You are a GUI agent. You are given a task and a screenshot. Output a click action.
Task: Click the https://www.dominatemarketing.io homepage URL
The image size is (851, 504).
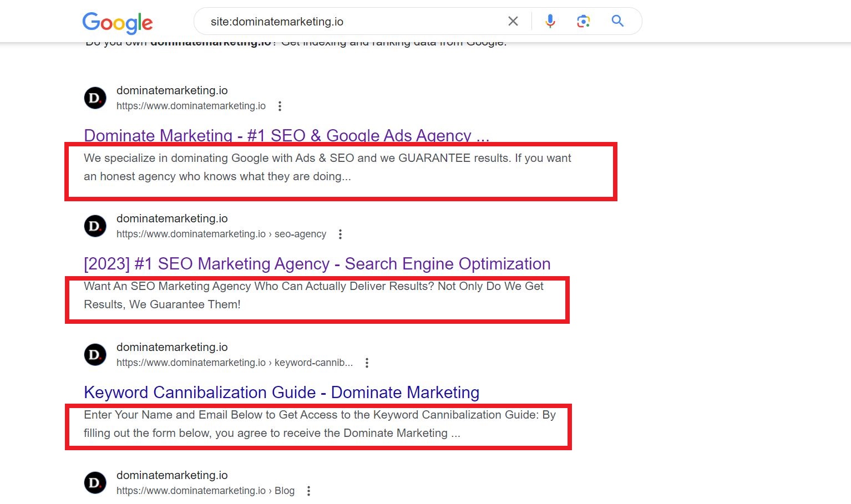click(x=191, y=106)
